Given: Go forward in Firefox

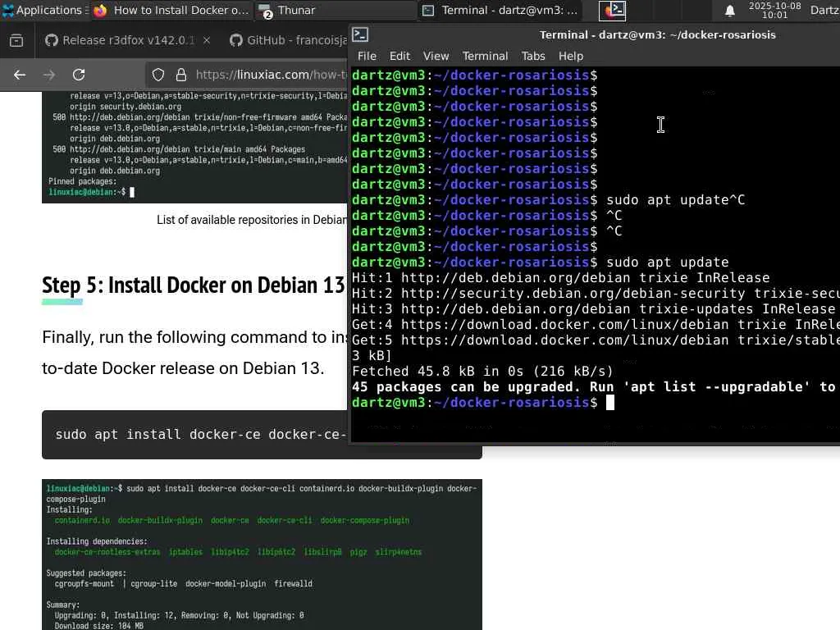Looking at the screenshot, I should (x=49, y=75).
